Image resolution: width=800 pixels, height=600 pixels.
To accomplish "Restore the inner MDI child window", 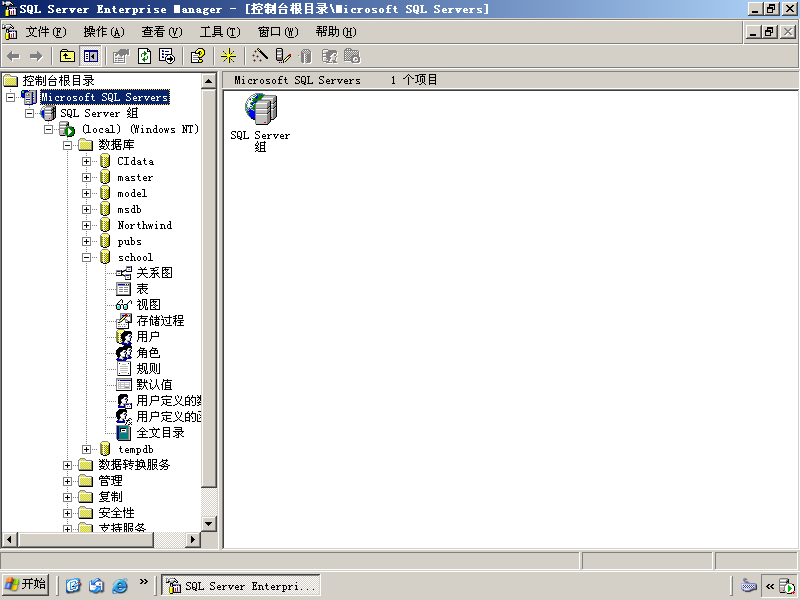I will pos(769,32).
